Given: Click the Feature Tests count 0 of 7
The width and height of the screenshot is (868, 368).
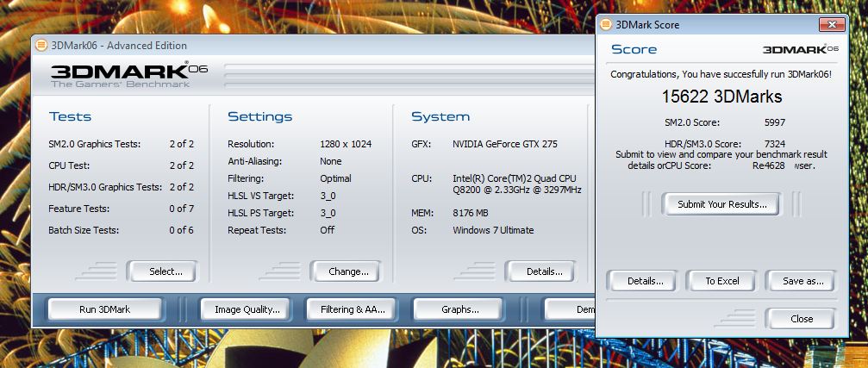Looking at the screenshot, I should [182, 209].
